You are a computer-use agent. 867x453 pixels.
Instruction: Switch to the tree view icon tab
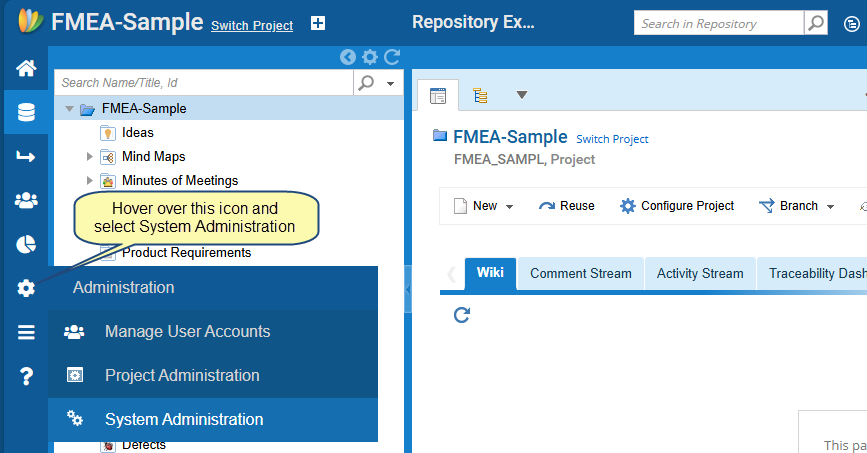pos(480,96)
